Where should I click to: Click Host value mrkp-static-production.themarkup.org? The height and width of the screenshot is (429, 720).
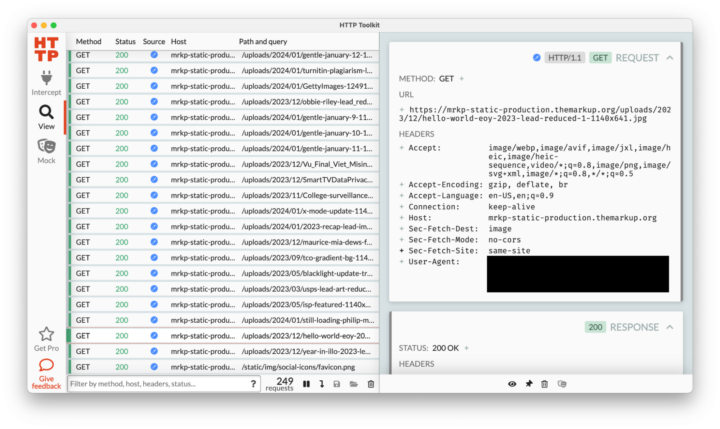tap(572, 218)
